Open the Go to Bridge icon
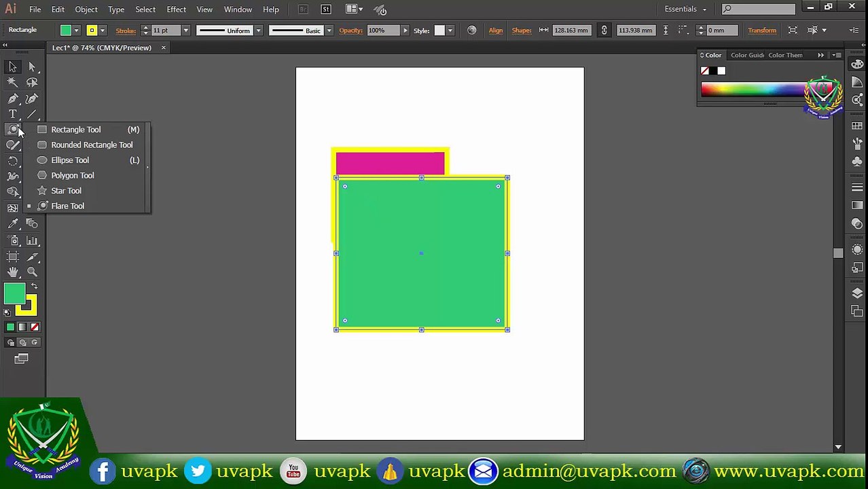Viewport: 868px width, 489px height. 304,9
